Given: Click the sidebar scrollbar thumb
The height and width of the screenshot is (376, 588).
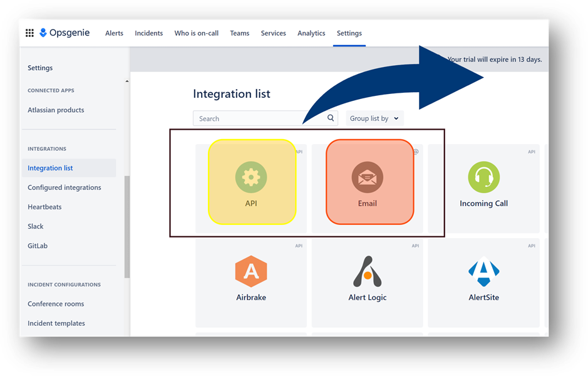Looking at the screenshot, I should tap(127, 227).
